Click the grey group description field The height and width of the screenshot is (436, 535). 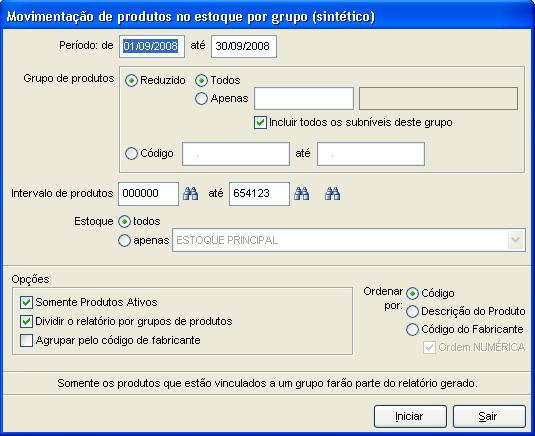click(x=438, y=99)
